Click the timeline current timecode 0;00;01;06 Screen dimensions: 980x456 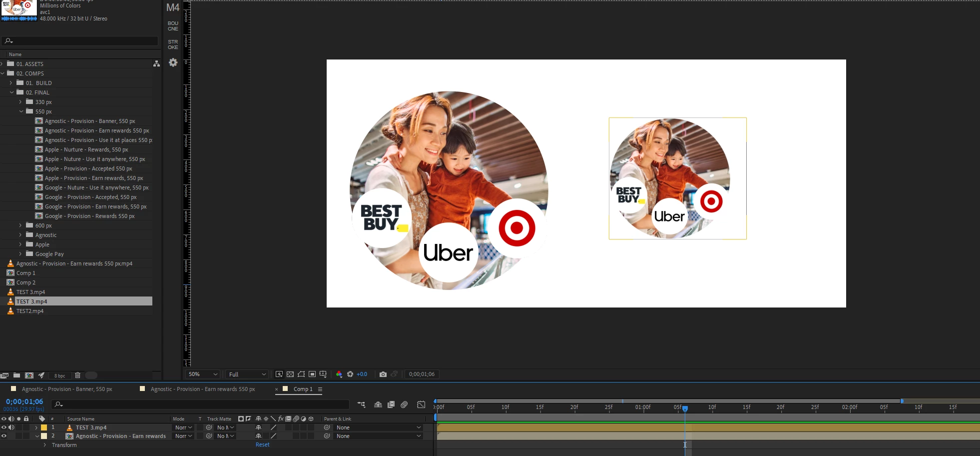24,401
